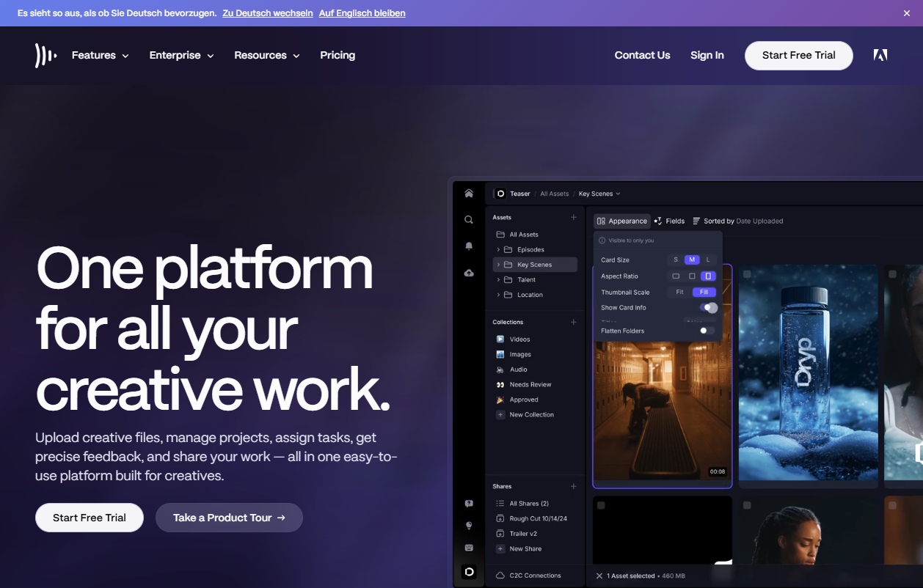Expand the Location folder chevron
Image resolution: width=923 pixels, height=588 pixels.
pyautogui.click(x=499, y=295)
